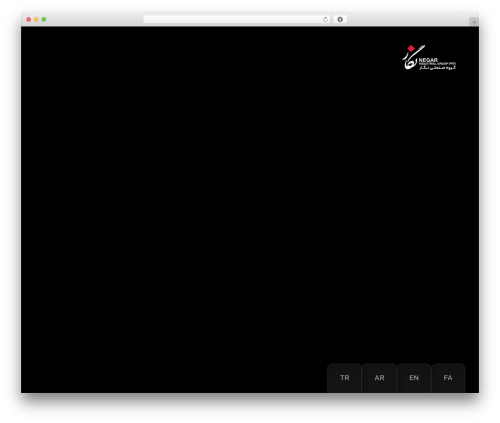Viewport: 500px width, 423px height.
Task: Reload the page with the refresh icon
Action: coord(325,20)
